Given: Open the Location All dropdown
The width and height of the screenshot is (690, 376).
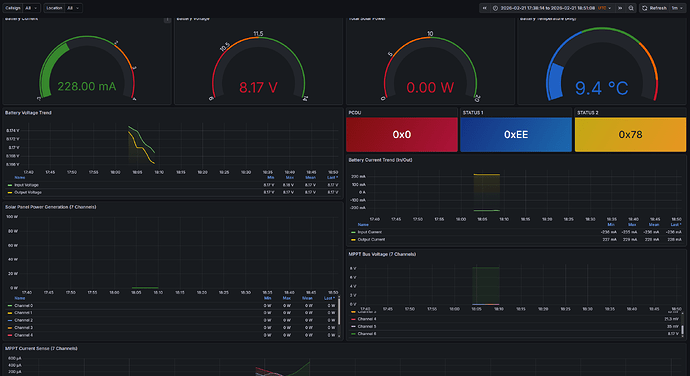Looking at the screenshot, I should point(73,8).
